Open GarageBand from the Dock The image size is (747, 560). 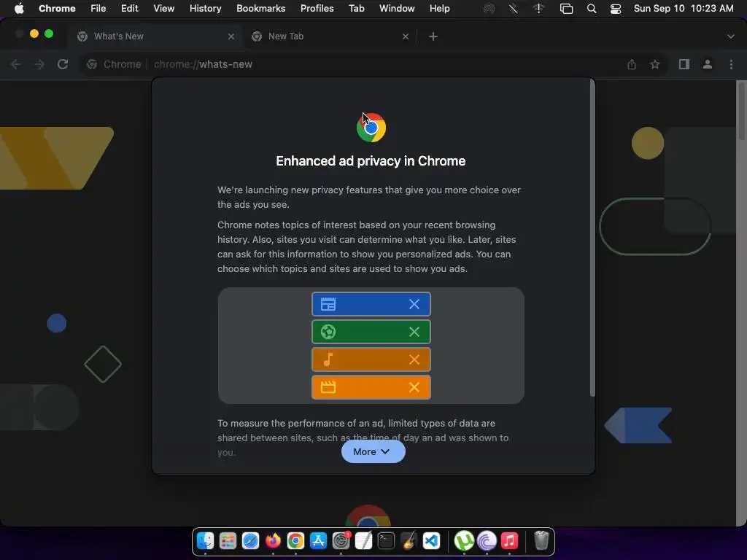point(409,541)
